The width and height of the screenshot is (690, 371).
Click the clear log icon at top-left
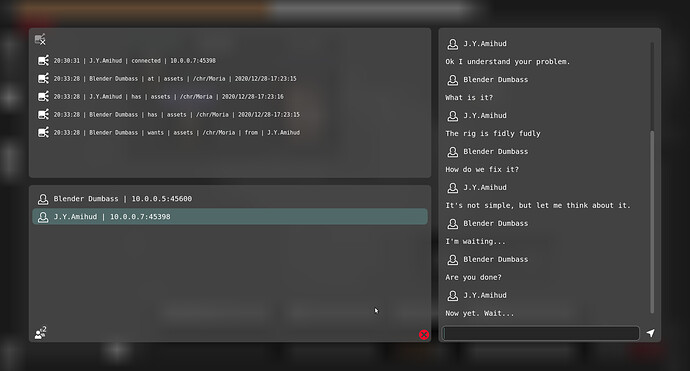tap(40, 40)
